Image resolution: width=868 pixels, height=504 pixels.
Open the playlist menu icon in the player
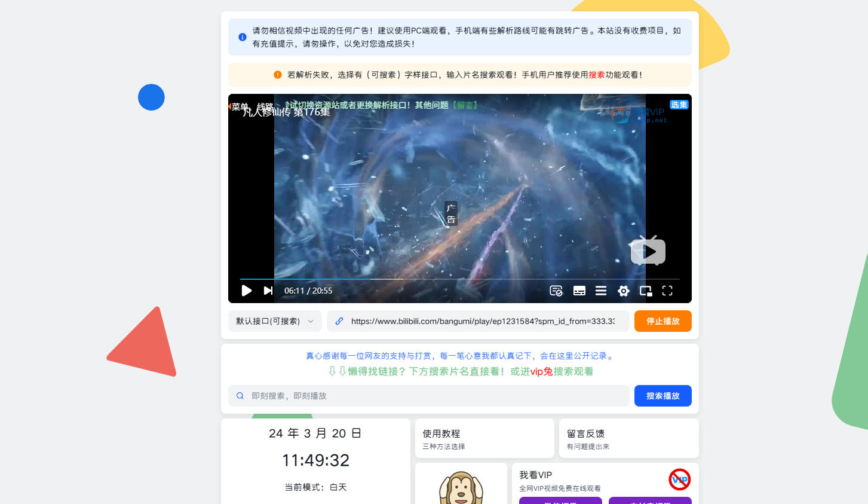601,291
